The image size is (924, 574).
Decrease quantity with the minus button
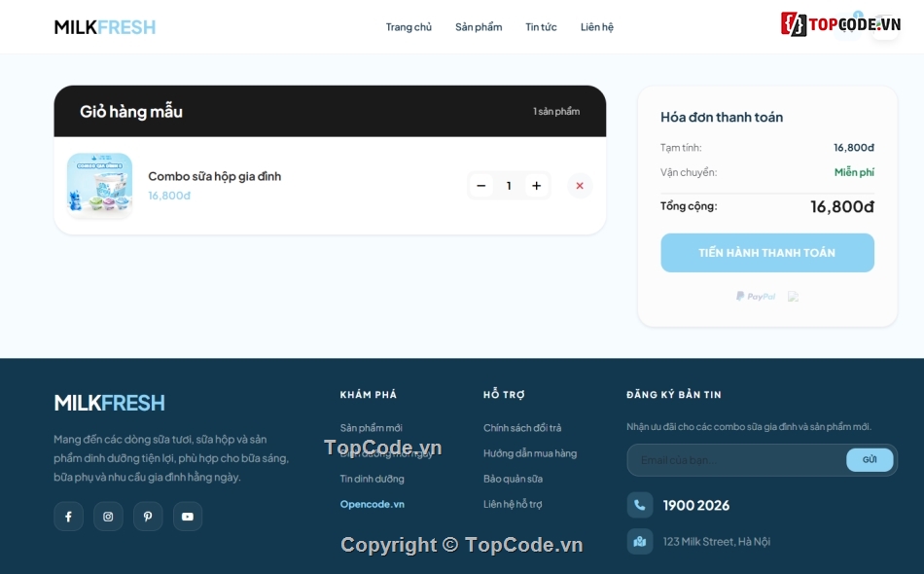(480, 186)
